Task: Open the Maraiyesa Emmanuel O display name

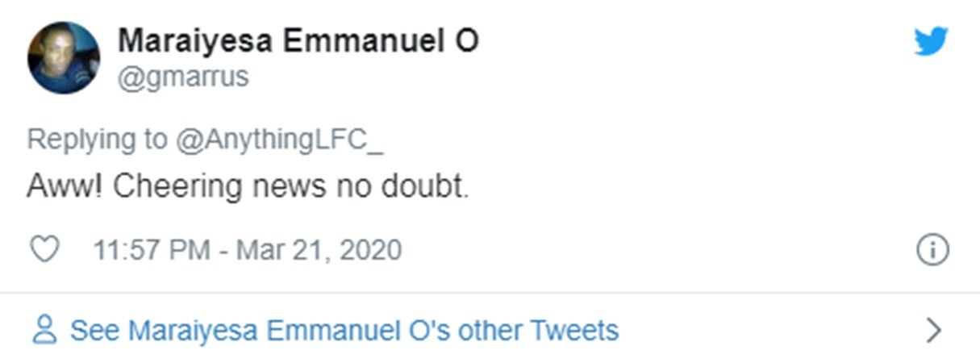Action: 298,42
